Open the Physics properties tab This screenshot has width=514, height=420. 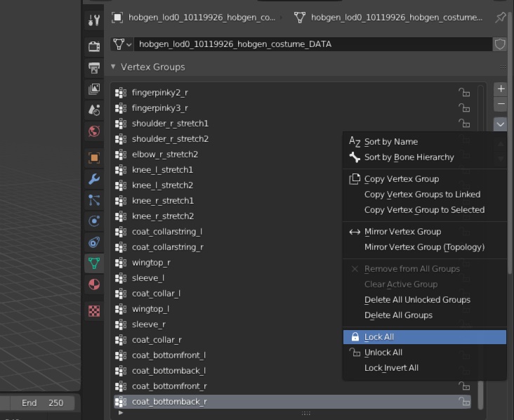94,221
